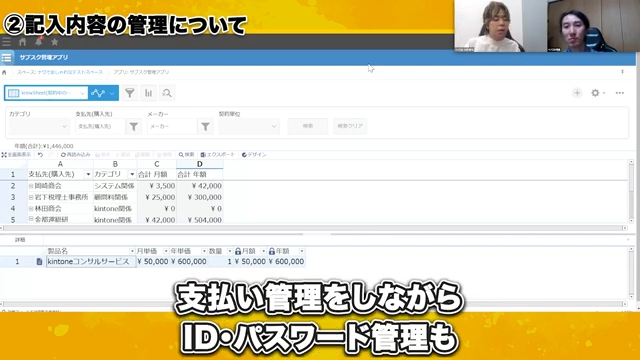Viewport: 640px width, 360px height.
Task: Select the kintoneコンサルサービス cell
Action: coord(91,262)
